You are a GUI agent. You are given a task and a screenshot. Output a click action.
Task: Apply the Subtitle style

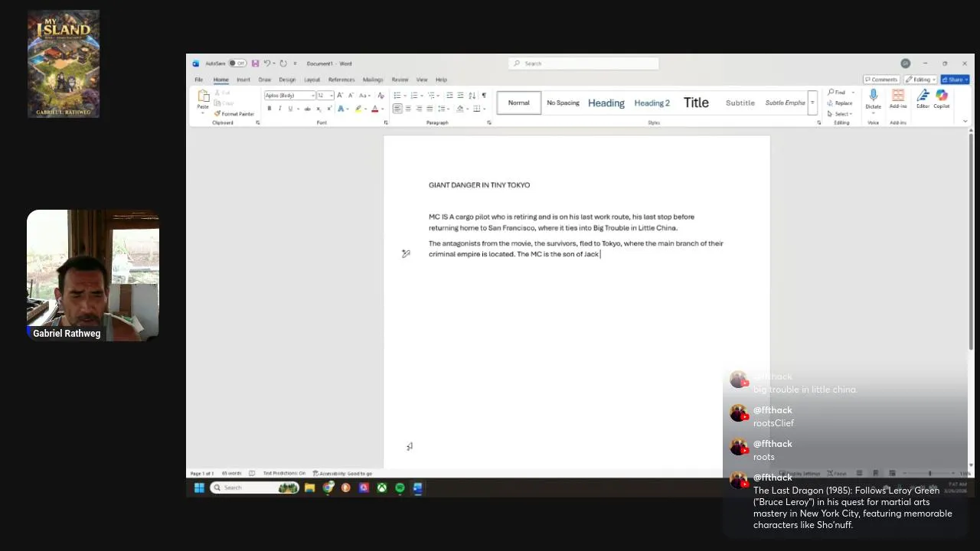(x=740, y=103)
